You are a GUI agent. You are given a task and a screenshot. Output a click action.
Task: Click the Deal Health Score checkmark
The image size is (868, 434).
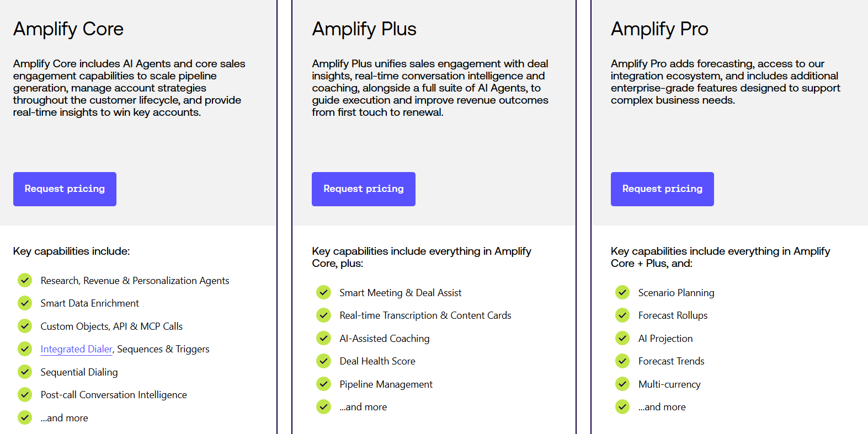(324, 361)
